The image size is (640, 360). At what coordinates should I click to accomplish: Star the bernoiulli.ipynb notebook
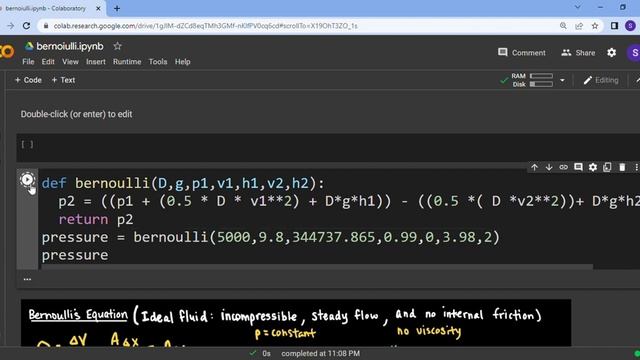[x=118, y=46]
